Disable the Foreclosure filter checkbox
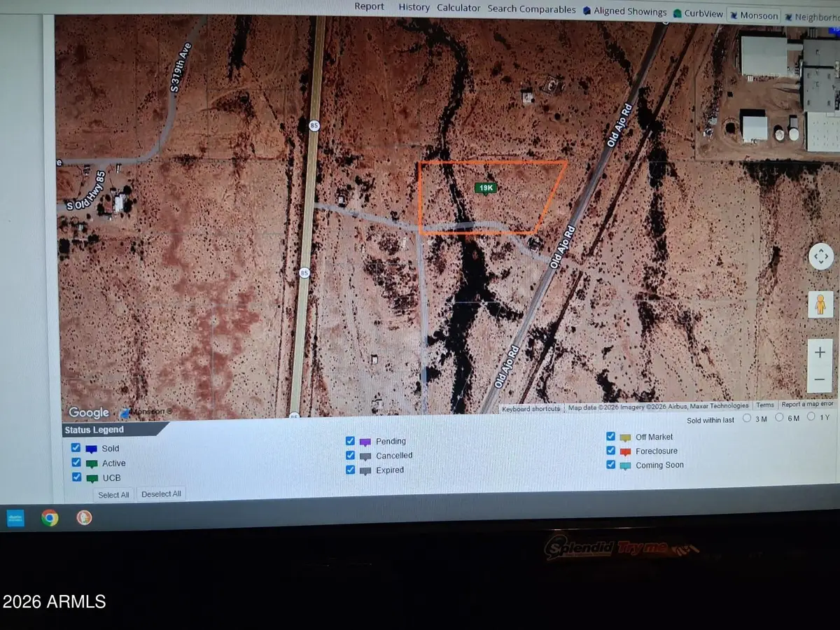This screenshot has height=630, width=840. coord(610,451)
